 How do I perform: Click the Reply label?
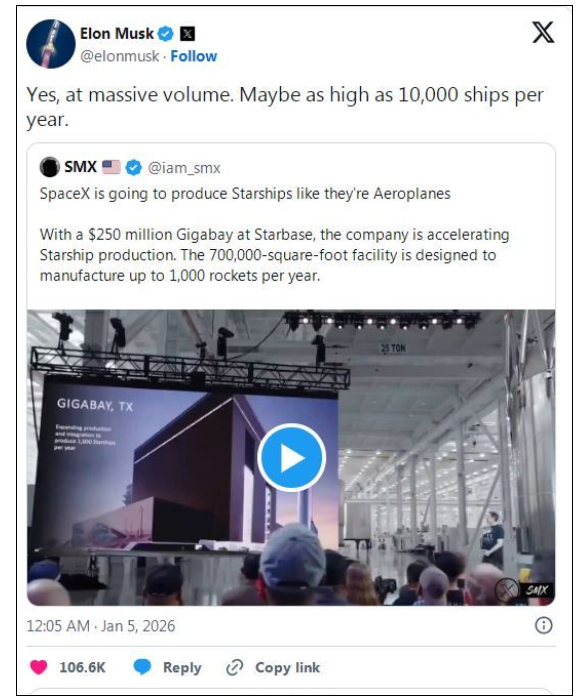[182, 667]
